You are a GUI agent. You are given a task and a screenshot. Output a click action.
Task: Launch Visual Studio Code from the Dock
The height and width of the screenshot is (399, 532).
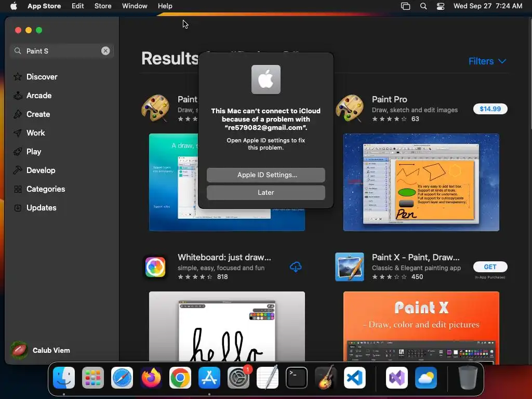pos(354,378)
